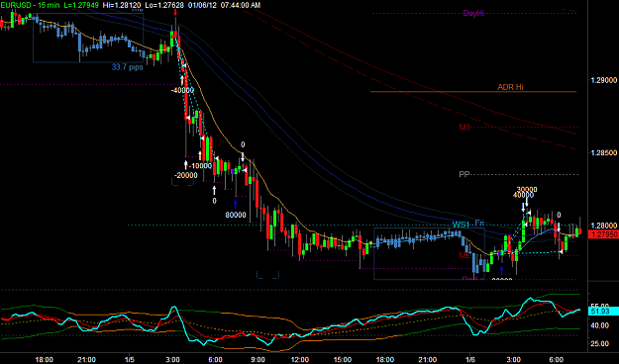Viewport: 619px width, 364px height.
Task: Click the 'Lo=1.27628' low value in header
Action: (163, 5)
